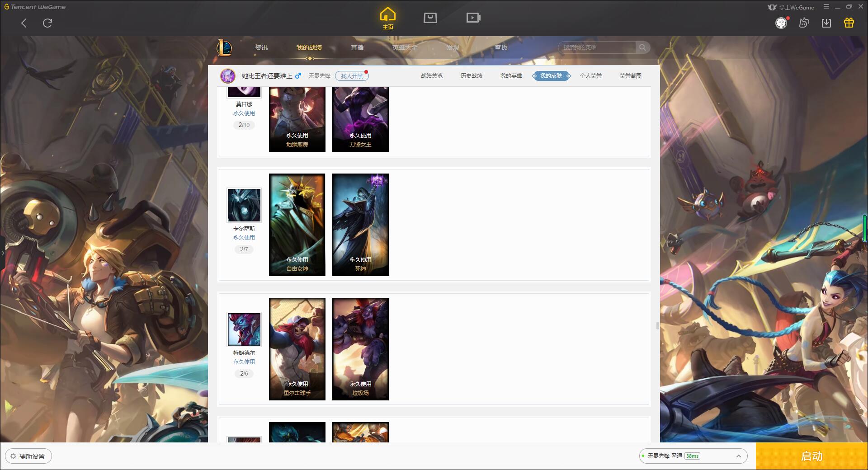Click the 莫甘娜 champion name

[244, 104]
